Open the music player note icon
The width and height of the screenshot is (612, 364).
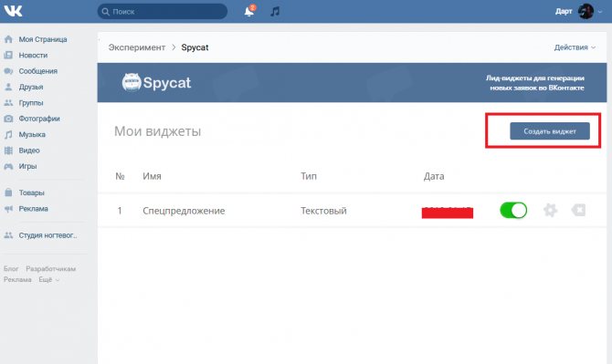[x=275, y=11]
